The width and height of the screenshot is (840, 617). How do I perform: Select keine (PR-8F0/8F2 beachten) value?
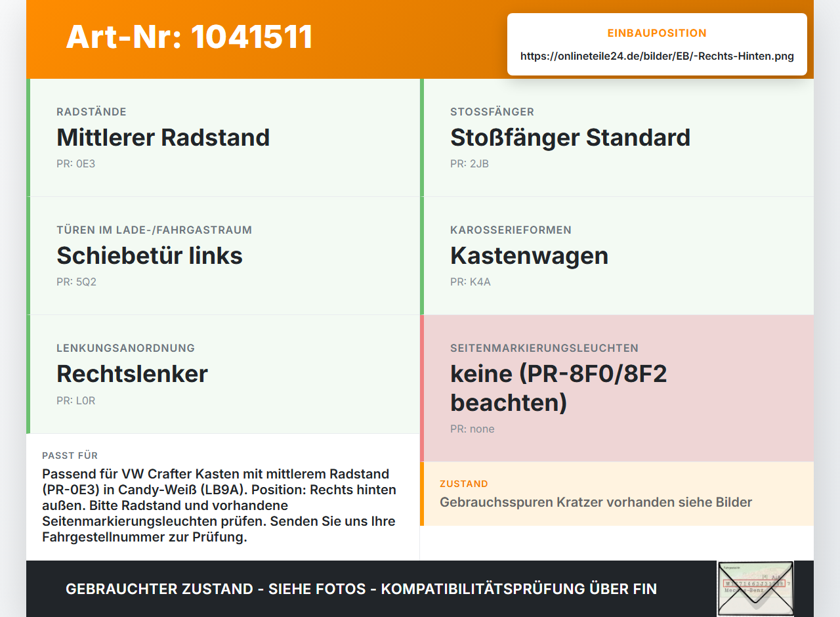click(558, 388)
